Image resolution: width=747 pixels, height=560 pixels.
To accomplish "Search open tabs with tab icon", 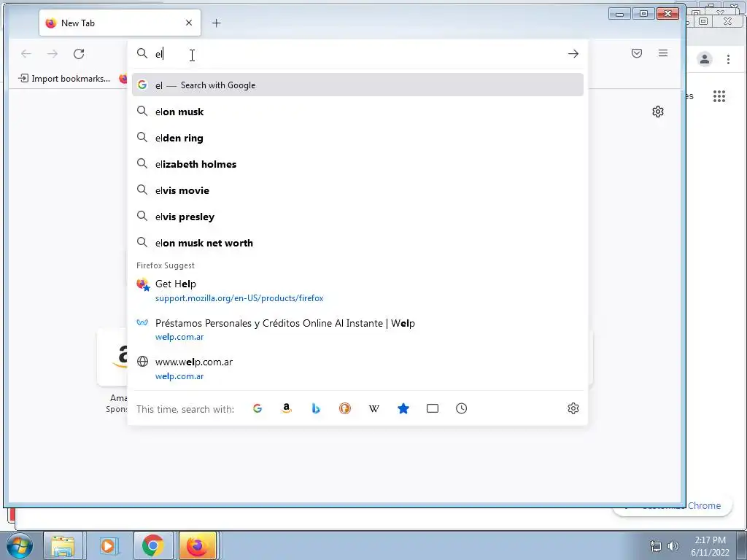I will tap(432, 408).
